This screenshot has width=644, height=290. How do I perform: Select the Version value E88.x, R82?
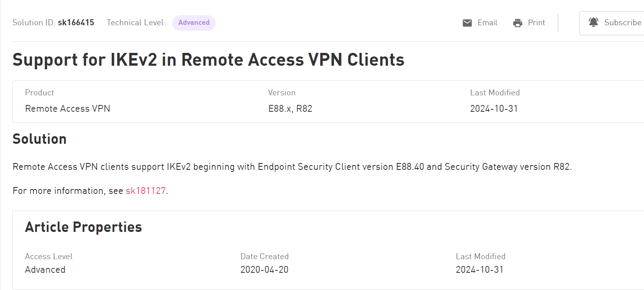[x=290, y=109]
